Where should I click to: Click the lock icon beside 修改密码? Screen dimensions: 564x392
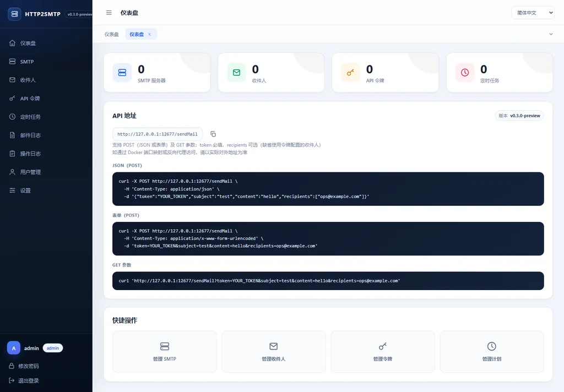(x=12, y=366)
